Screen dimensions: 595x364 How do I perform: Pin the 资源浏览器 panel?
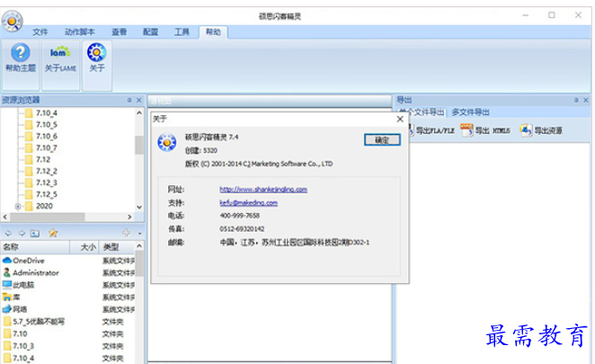(x=129, y=100)
